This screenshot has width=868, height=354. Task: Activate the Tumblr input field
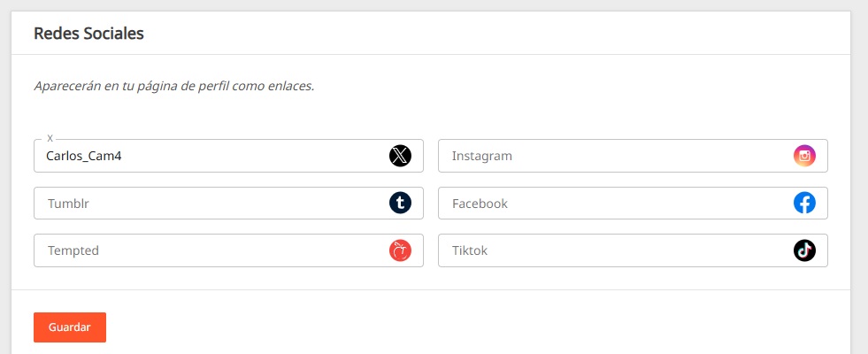[x=228, y=204]
